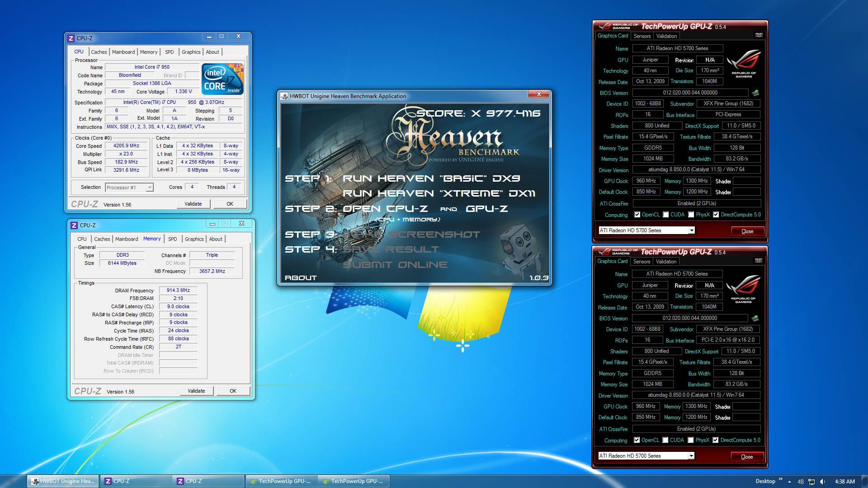868x488 pixels.
Task: Click OK in the top CPU-Z window
Action: (230, 204)
